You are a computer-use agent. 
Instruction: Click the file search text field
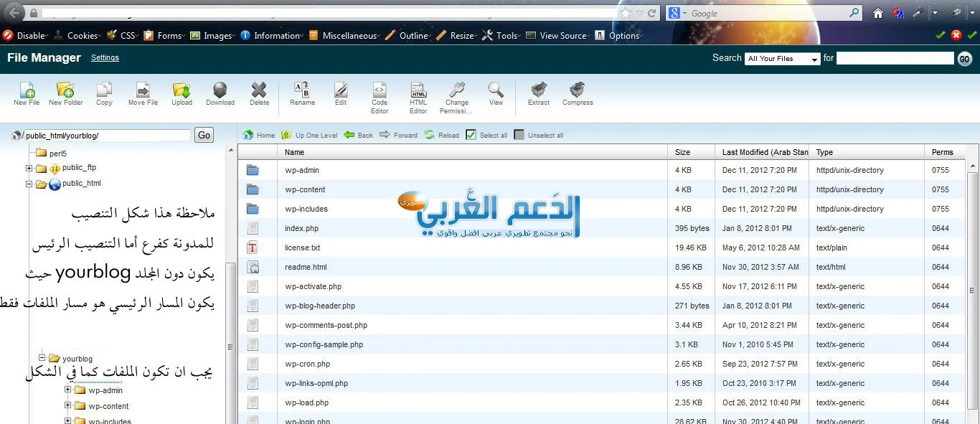(895, 58)
